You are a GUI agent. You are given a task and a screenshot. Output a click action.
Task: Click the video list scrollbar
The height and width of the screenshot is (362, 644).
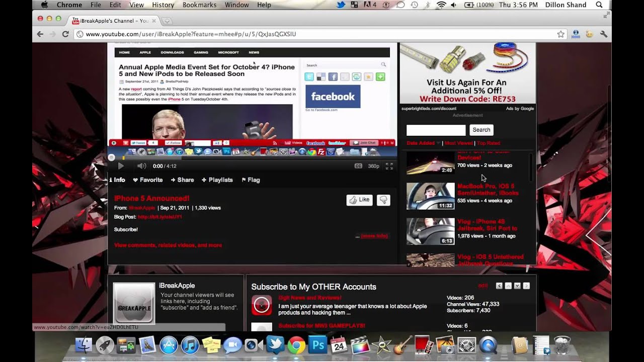pyautogui.click(x=531, y=167)
